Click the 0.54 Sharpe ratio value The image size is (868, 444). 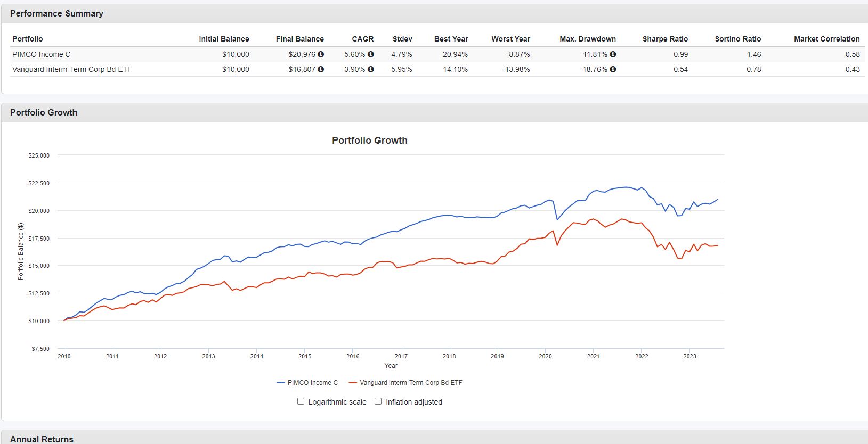[681, 69]
